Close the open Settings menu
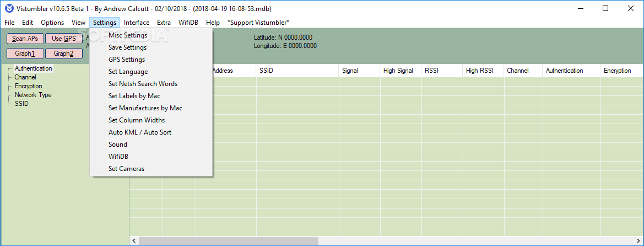The image size is (644, 246). point(105,23)
